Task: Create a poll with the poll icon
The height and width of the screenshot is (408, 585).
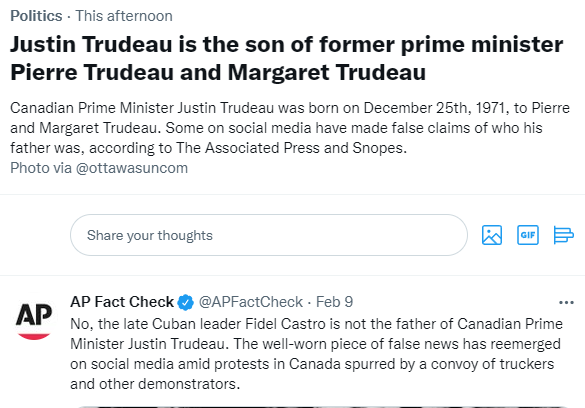Action: [x=563, y=235]
